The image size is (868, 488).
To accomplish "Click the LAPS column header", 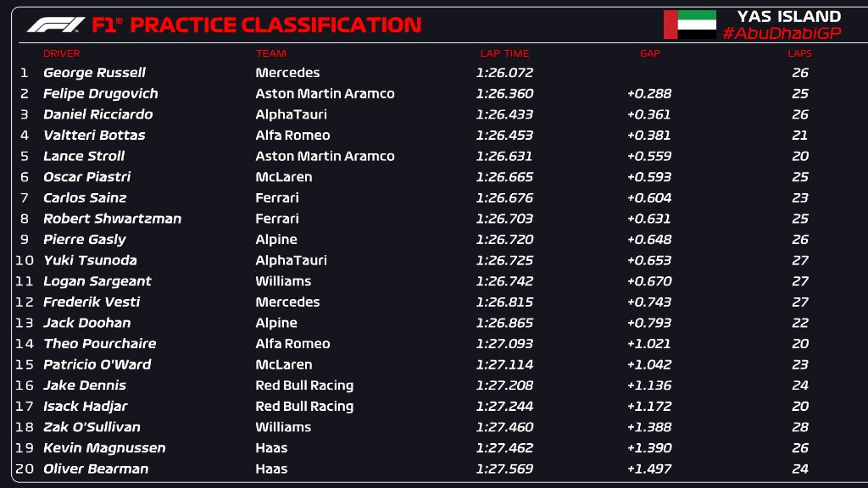I will tap(799, 53).
